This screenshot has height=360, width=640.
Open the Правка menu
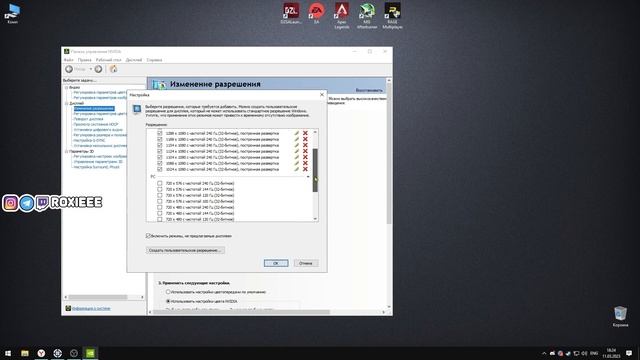(x=84, y=60)
